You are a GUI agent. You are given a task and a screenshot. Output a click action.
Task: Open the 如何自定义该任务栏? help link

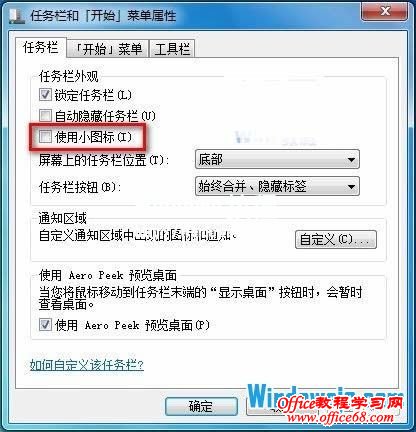click(x=87, y=365)
